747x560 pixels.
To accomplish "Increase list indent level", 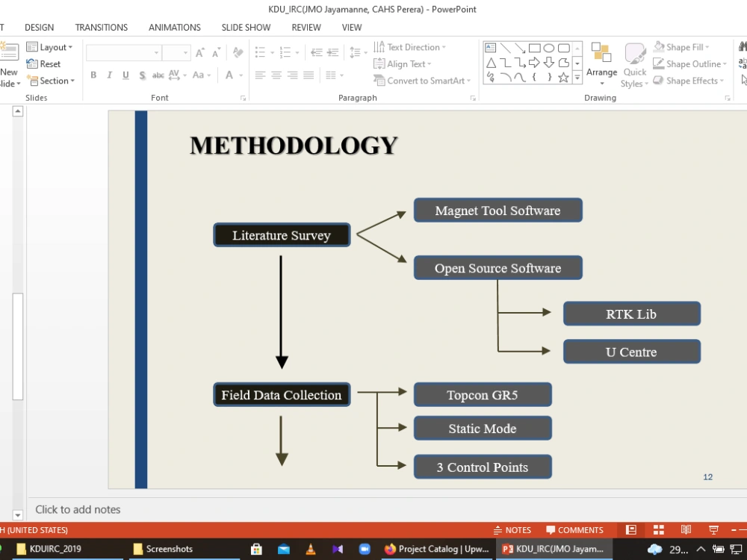I will (x=333, y=52).
